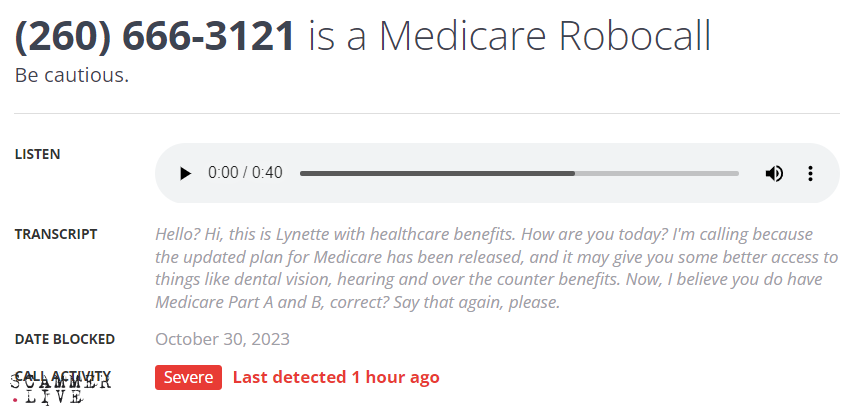Click the "is a Medicare Robocall" heading text
This screenshot has width=858, height=416.
tap(510, 37)
